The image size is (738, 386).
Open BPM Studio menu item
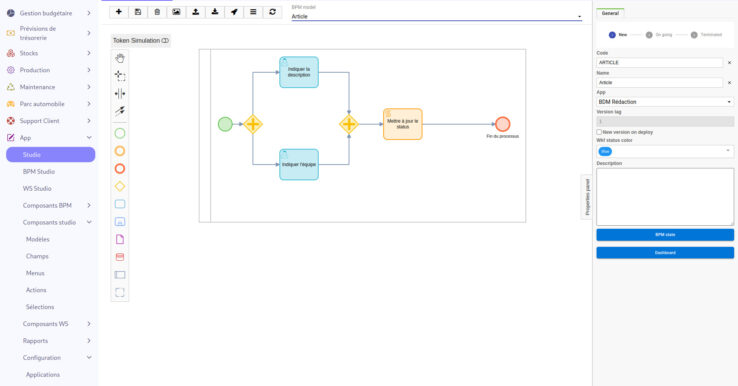(x=39, y=171)
